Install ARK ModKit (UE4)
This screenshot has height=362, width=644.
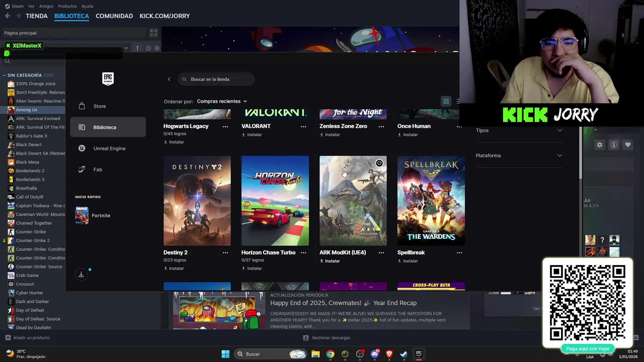330,261
